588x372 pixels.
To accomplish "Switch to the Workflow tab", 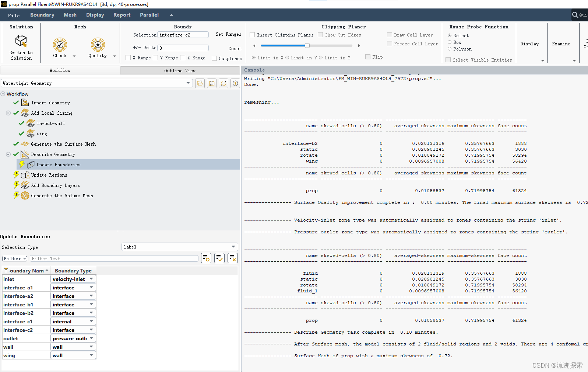I will [x=60, y=70].
